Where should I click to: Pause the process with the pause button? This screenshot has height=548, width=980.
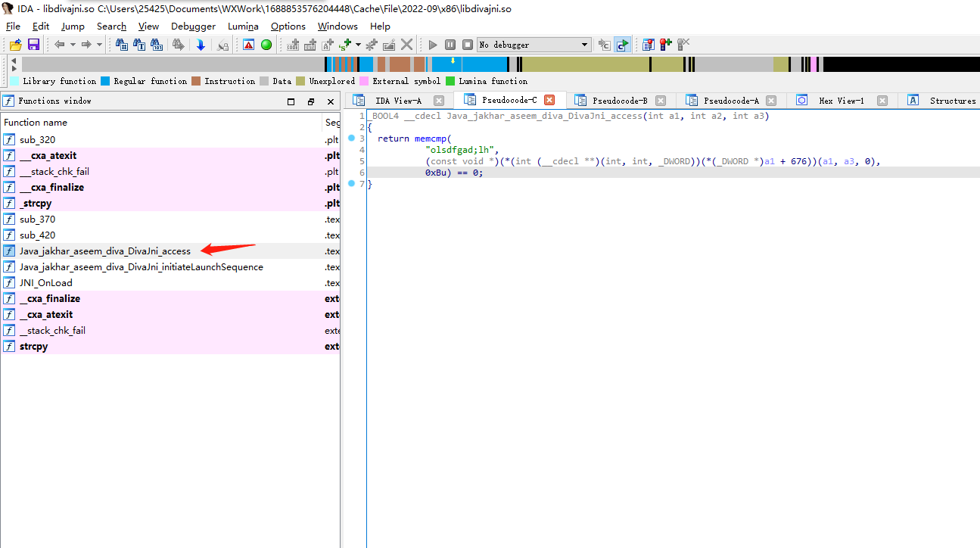[450, 45]
